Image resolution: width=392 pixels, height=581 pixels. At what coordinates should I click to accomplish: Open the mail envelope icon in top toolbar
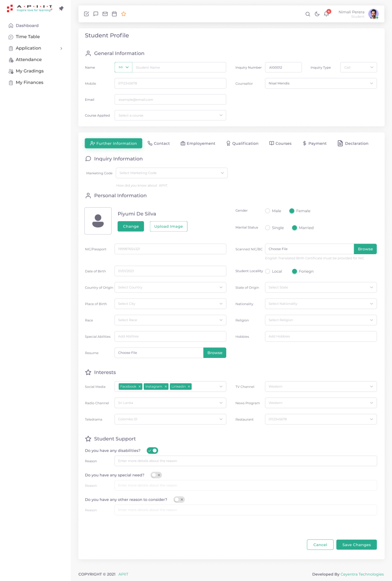pos(105,14)
